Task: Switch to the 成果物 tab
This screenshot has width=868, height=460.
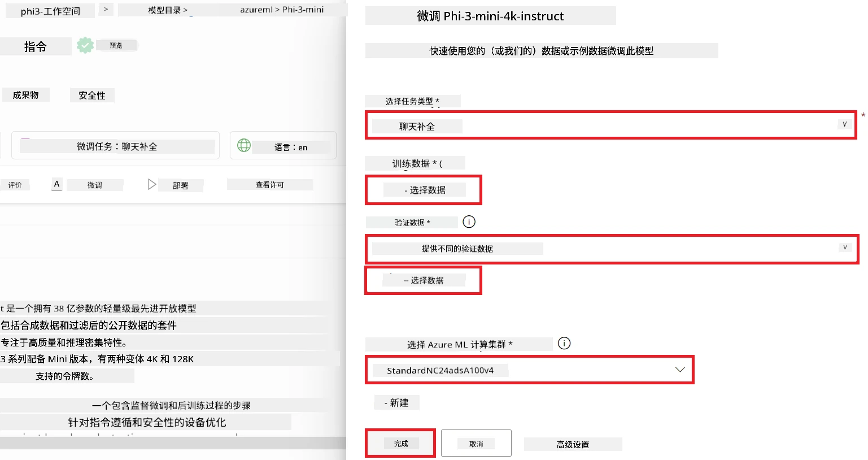Action: coord(25,95)
